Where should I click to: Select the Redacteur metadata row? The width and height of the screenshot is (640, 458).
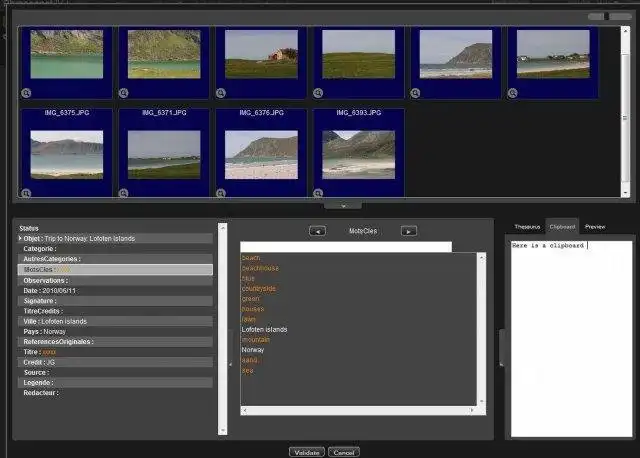click(x=115, y=393)
